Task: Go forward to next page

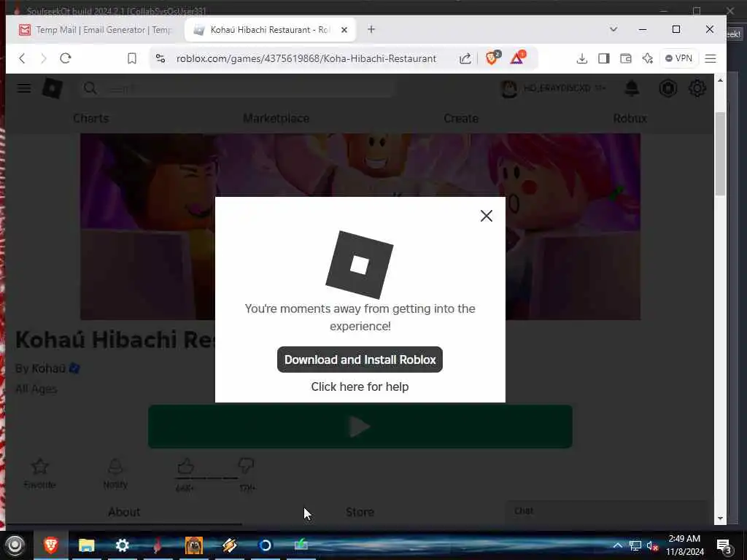Action: coord(43,58)
